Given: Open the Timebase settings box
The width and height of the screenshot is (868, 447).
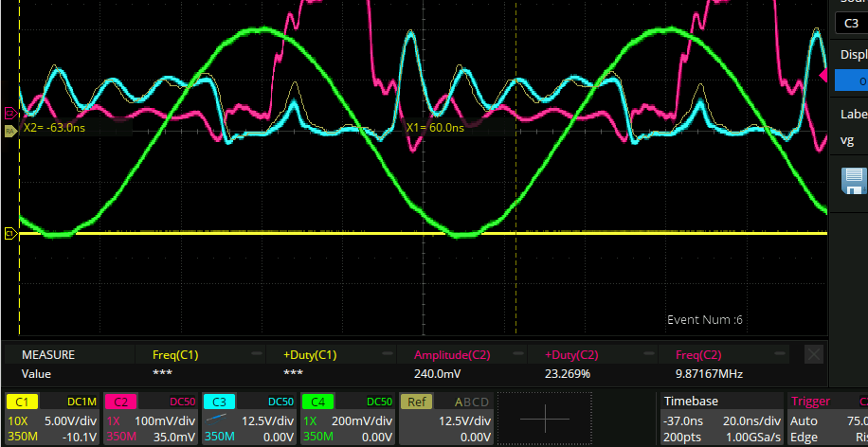Looking at the screenshot, I should 720,419.
